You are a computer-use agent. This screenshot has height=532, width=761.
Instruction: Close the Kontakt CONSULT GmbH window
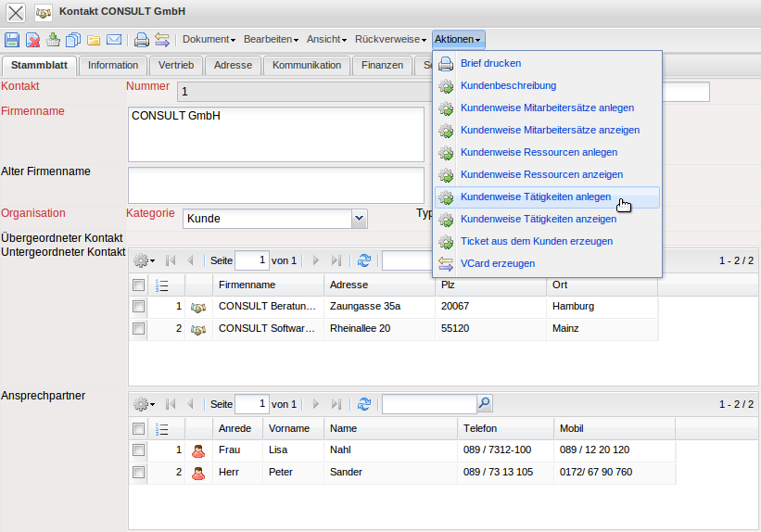click(x=16, y=13)
